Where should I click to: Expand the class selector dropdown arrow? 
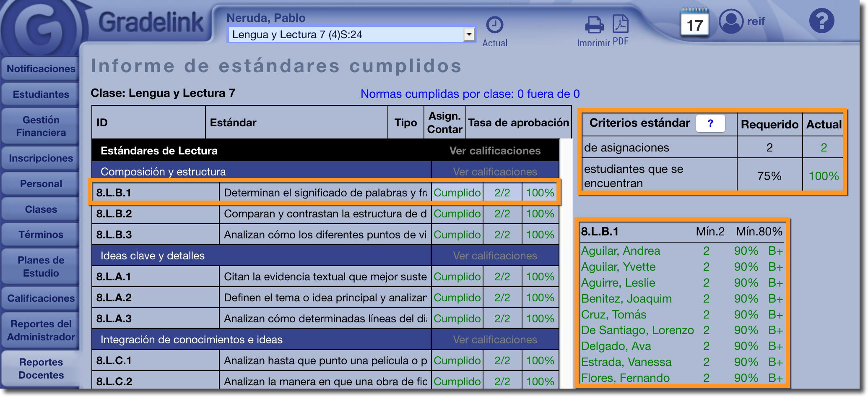click(469, 34)
